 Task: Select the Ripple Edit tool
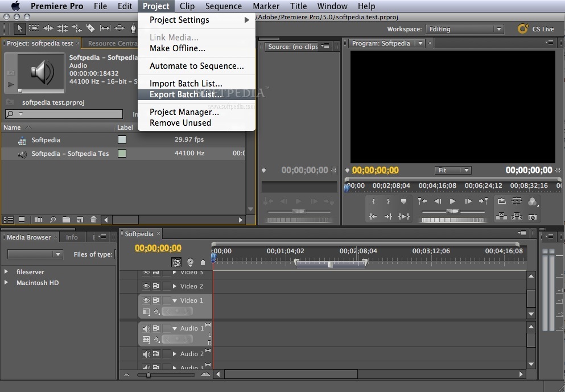tap(48, 28)
